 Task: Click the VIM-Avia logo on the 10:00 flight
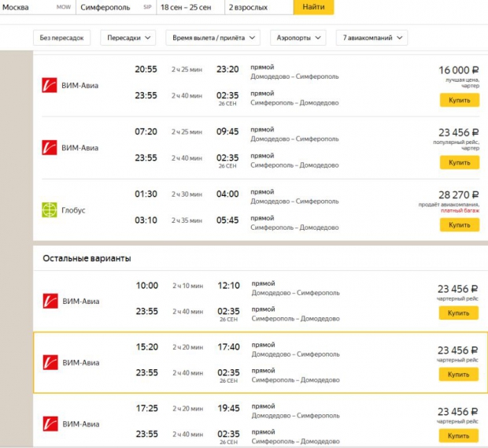click(50, 300)
